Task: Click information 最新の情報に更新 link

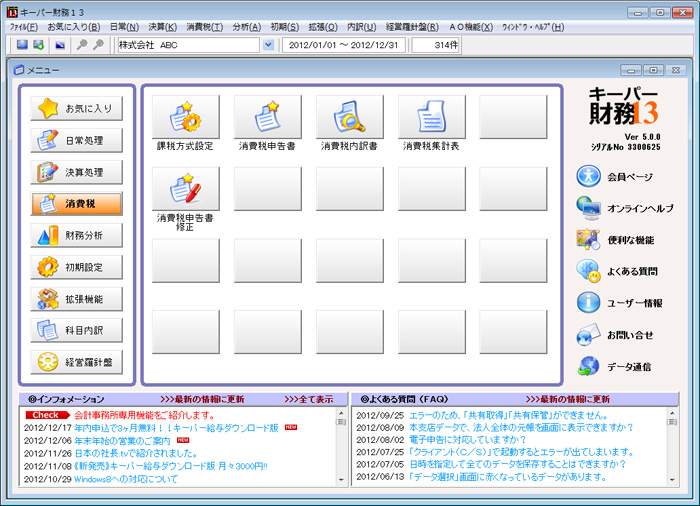Action: point(202,399)
